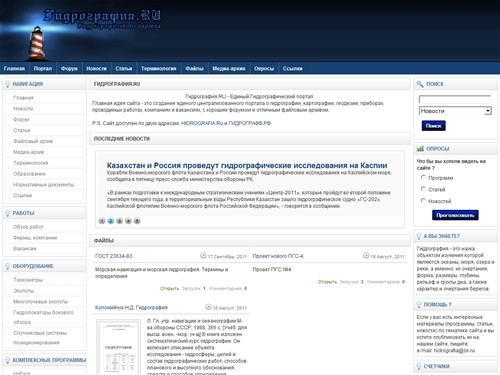Screen dimensions: 500x375
Task: Open Опросы in top menu bar
Action: click(x=264, y=69)
